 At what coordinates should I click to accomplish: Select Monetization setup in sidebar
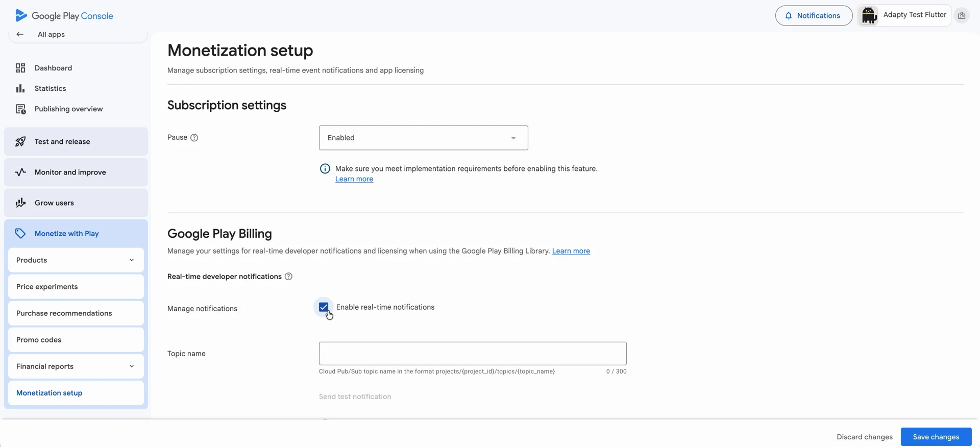[76, 393]
